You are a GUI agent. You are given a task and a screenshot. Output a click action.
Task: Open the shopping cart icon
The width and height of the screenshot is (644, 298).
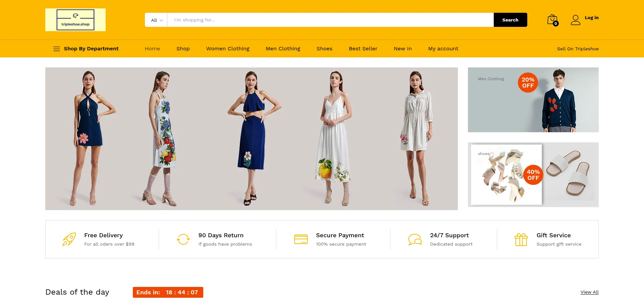coord(552,20)
